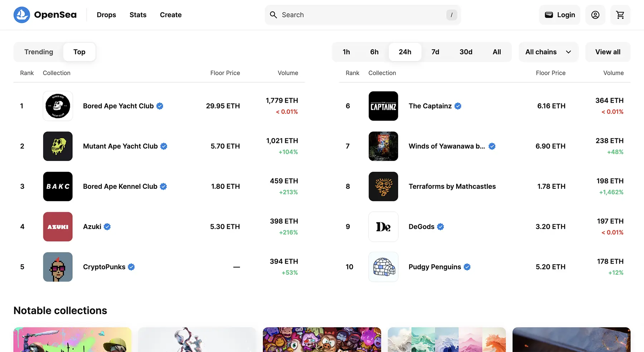Open the red Azuki collection logo
This screenshot has width=644, height=352.
pos(58,227)
